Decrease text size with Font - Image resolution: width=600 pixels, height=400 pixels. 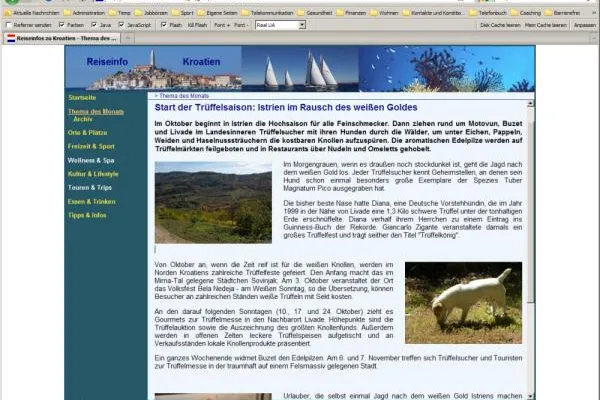pos(241,25)
